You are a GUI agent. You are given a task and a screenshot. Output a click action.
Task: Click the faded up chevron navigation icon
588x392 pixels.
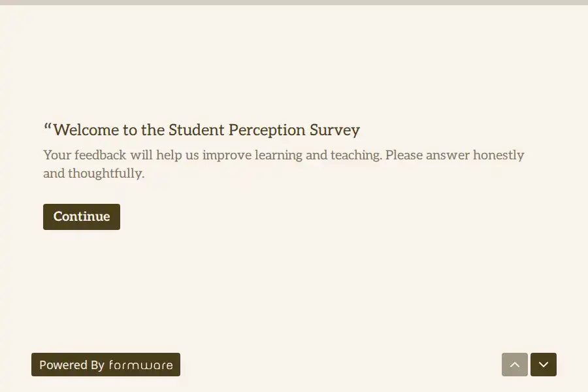click(x=515, y=365)
